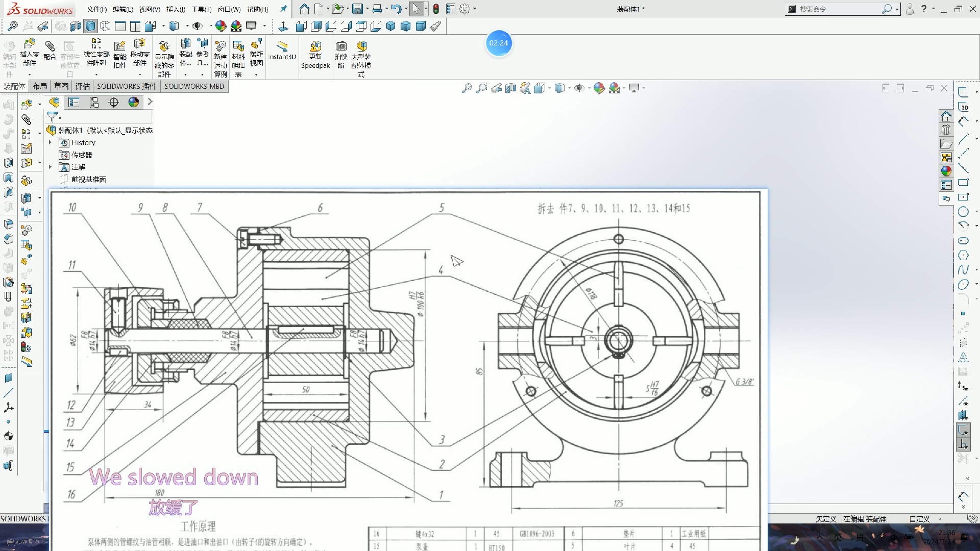
Task: Click 新建运动算例 (New Motion Study) icon
Action: click(x=220, y=59)
